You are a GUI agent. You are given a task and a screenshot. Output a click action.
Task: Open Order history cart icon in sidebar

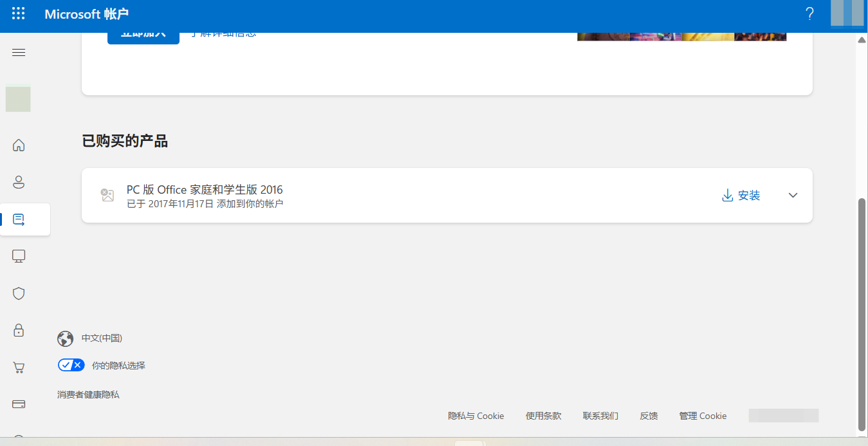point(19,367)
